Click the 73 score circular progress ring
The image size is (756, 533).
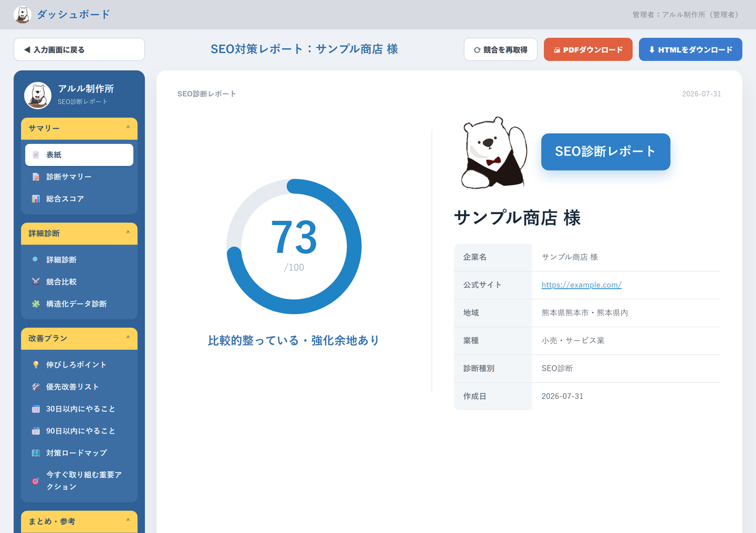coord(294,246)
